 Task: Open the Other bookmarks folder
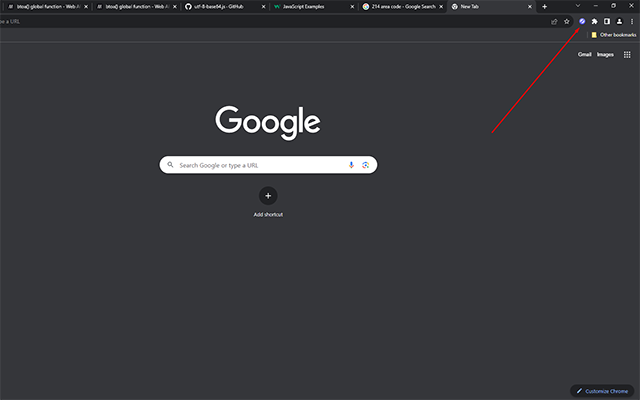coord(614,35)
